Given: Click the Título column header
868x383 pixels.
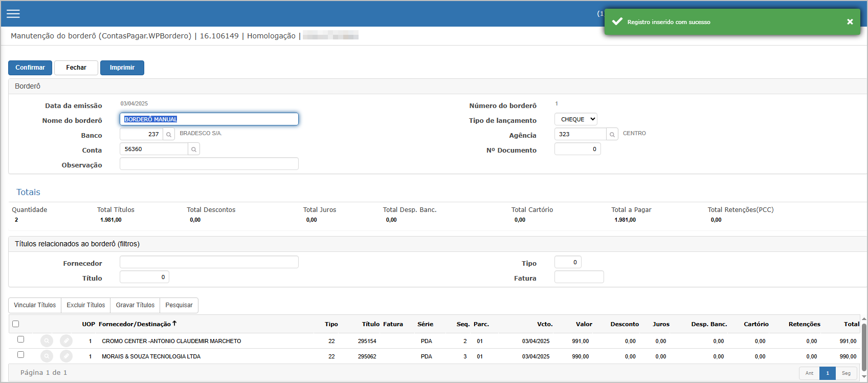Looking at the screenshot, I should pos(370,324).
